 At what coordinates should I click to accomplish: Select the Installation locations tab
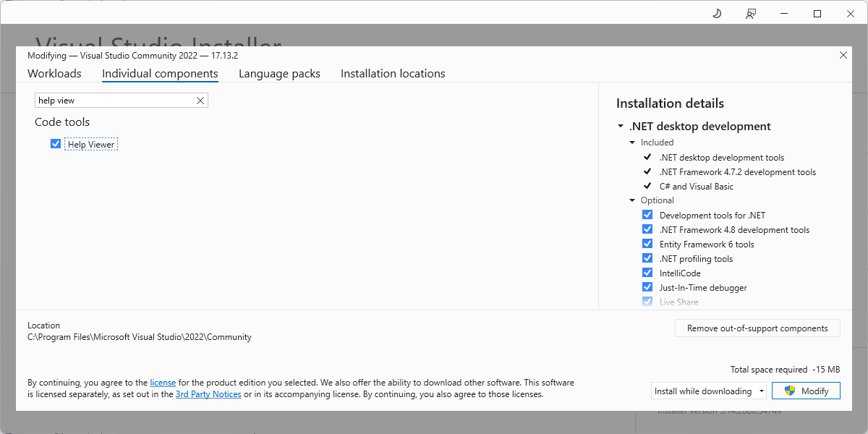pos(393,73)
